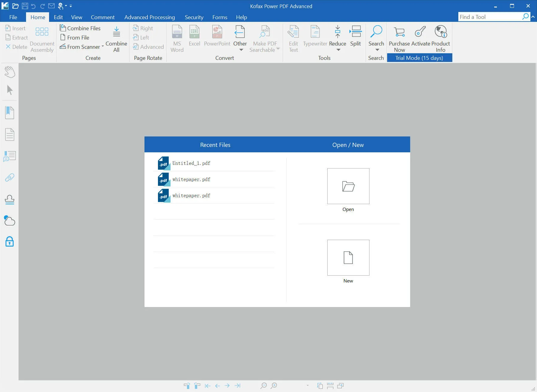This screenshot has width=537, height=392.
Task: Open the Cloud connectors panel
Action: point(10,221)
